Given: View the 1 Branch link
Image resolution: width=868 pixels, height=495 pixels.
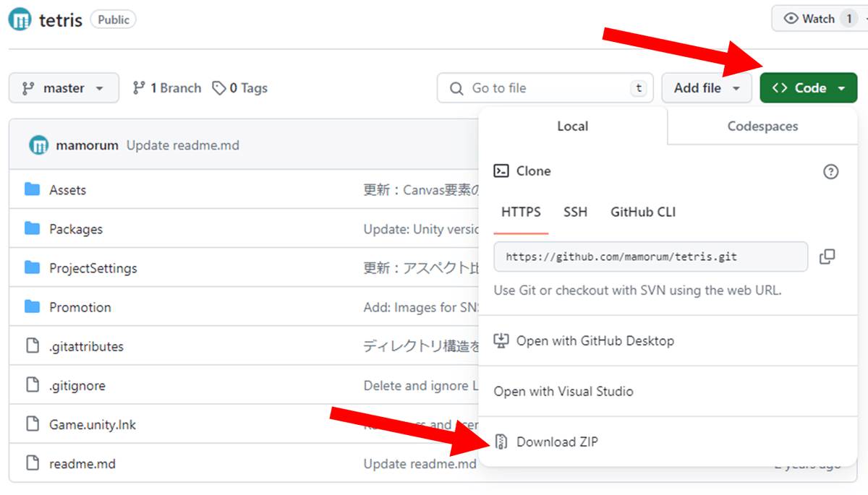Looking at the screenshot, I should [167, 88].
